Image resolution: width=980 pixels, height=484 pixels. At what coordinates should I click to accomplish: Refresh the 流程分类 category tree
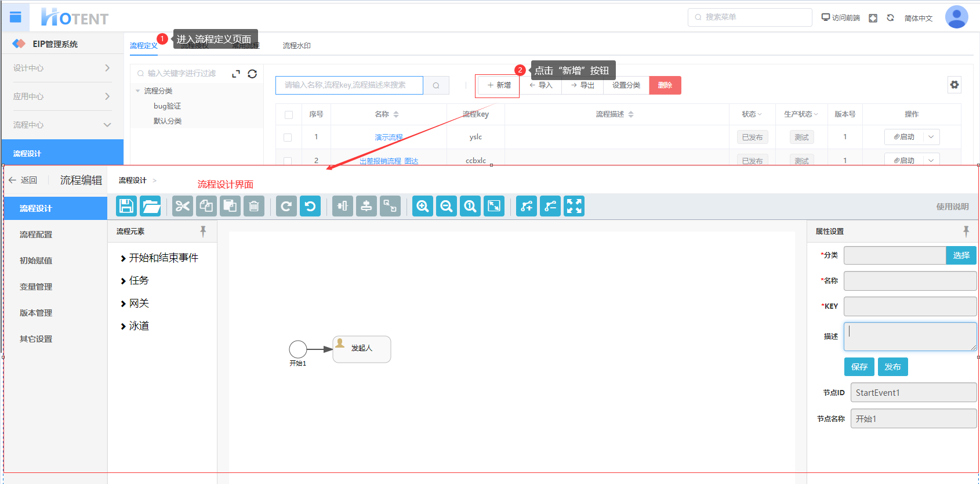[252, 74]
